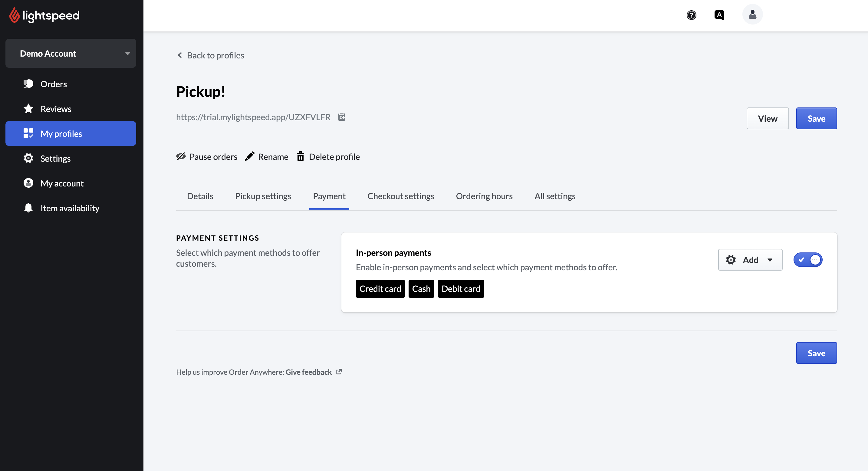The image size is (868, 471).
Task: Open the user profile avatar icon
Action: click(752, 15)
